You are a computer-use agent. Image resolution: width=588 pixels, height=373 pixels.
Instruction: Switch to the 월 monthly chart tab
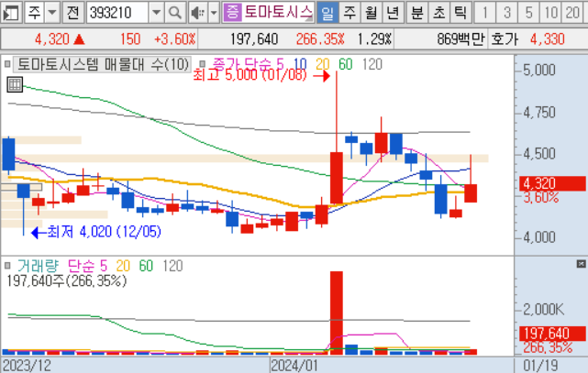[372, 13]
